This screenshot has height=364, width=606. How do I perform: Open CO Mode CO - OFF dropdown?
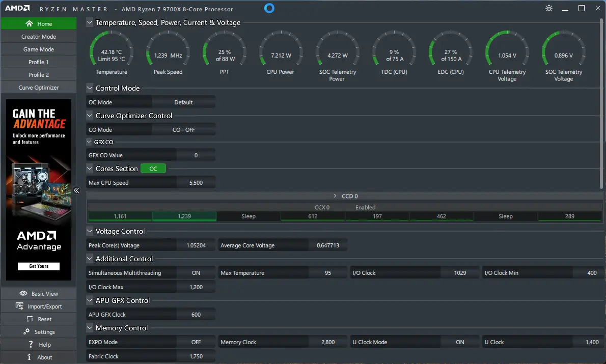click(x=183, y=130)
